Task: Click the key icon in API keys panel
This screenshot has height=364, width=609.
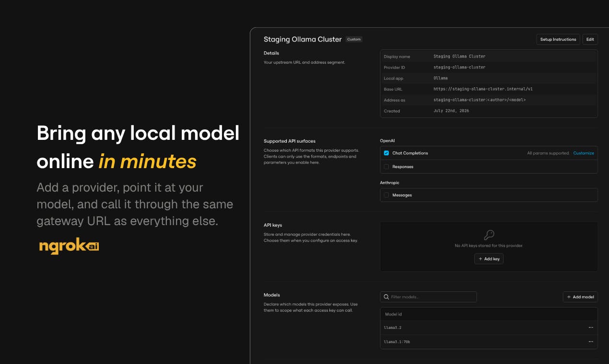Action: pos(489,235)
